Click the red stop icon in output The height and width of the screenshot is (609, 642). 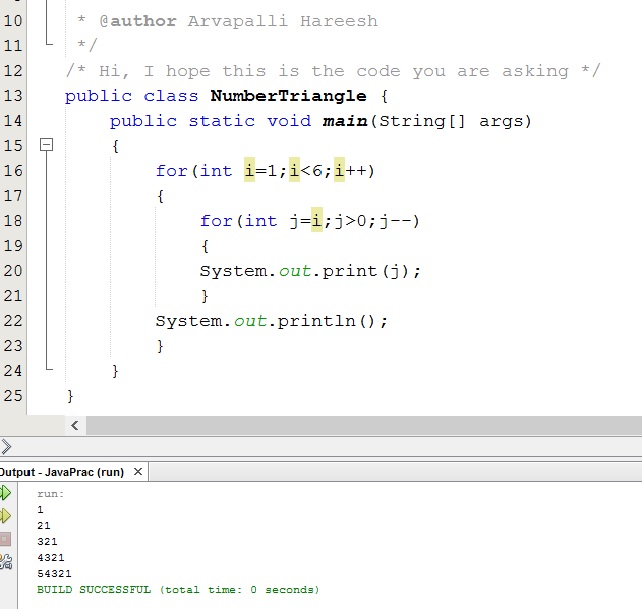[x=5, y=539]
